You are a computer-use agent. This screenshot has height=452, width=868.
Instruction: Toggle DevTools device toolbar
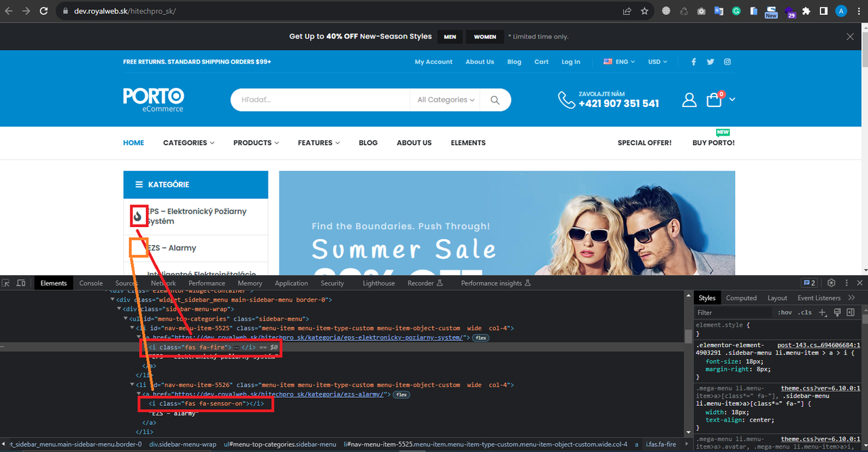(21, 283)
